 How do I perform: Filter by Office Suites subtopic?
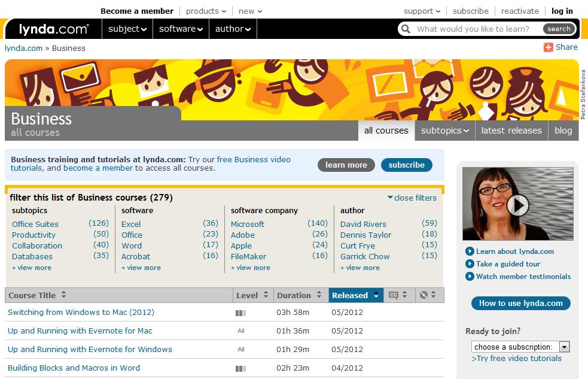[35, 224]
